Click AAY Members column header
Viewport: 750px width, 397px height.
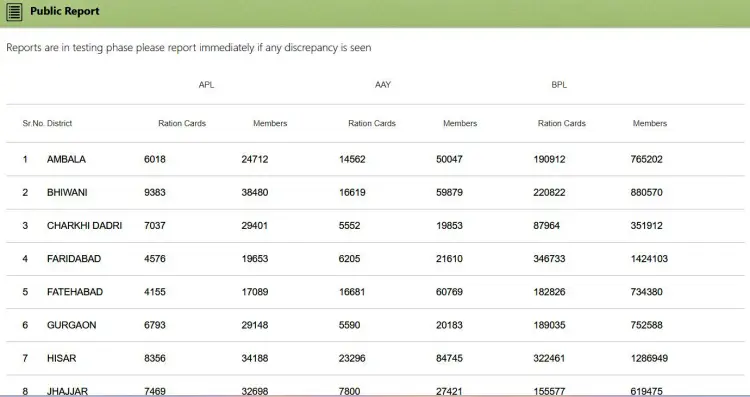point(460,123)
